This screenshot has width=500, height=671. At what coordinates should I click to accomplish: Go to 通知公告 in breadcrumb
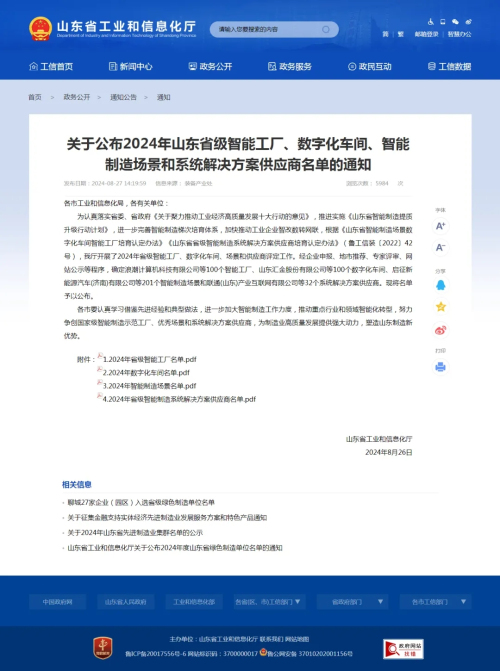coord(123,97)
